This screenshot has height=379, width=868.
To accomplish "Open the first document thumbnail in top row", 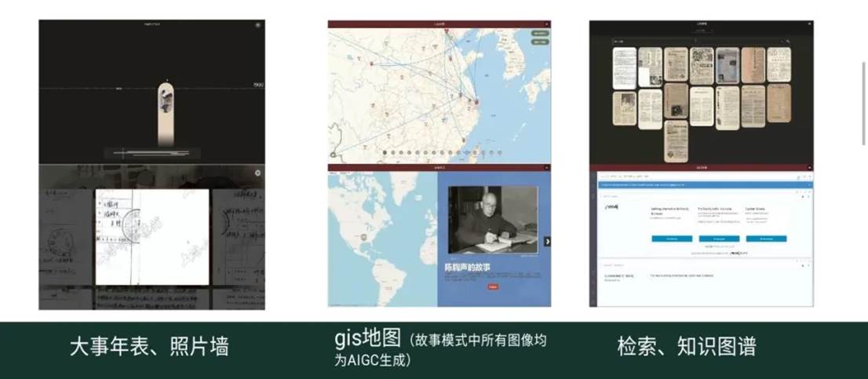I will (x=624, y=67).
